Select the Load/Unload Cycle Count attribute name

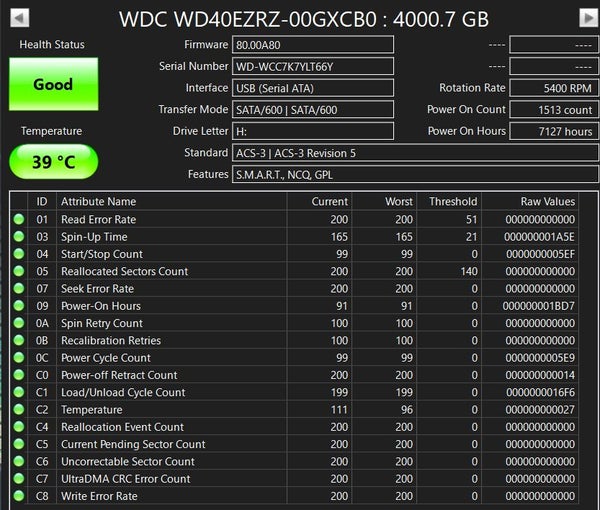123,392
